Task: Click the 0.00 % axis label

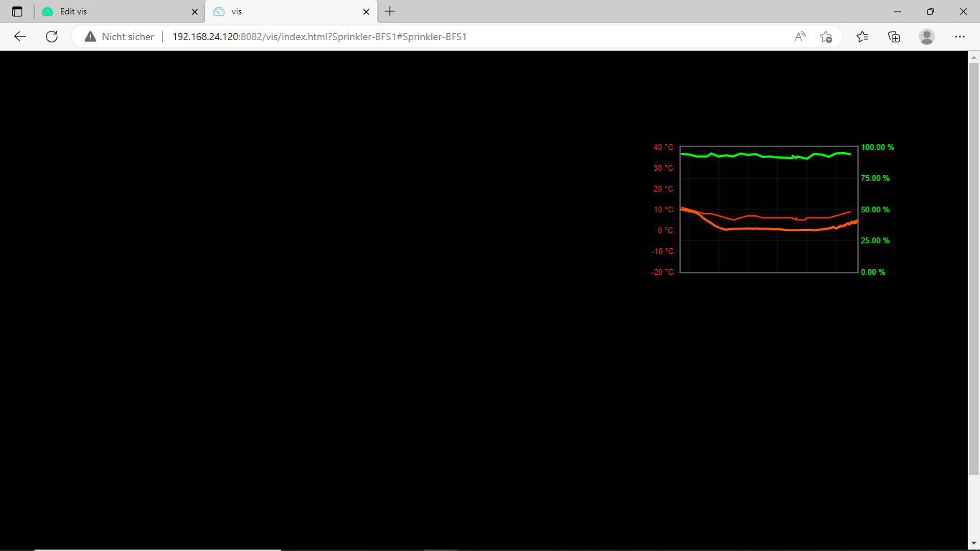Action: coord(873,272)
